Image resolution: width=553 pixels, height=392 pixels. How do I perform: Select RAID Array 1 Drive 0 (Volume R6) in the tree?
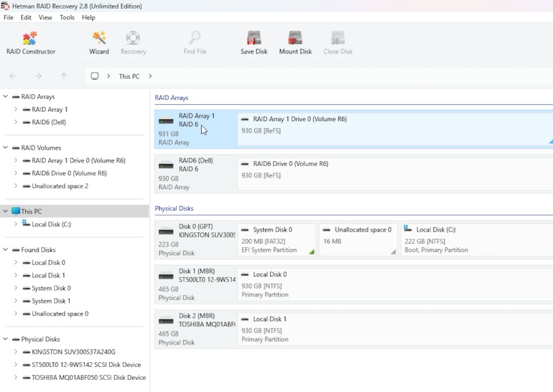coord(78,160)
